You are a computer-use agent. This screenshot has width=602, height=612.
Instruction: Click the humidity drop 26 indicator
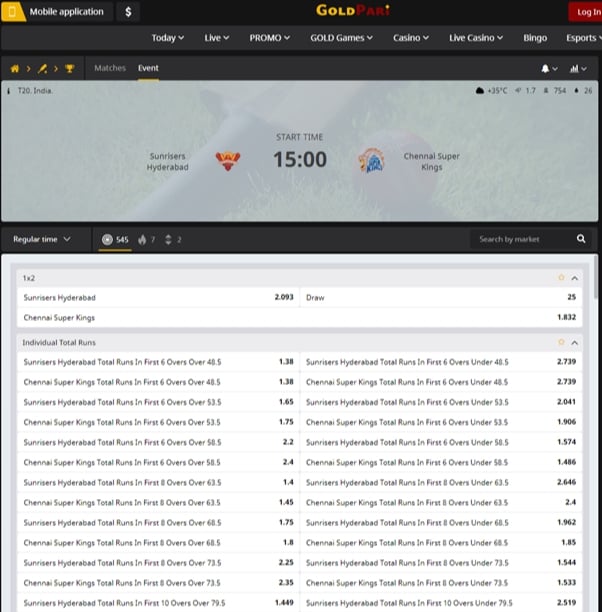coord(583,91)
